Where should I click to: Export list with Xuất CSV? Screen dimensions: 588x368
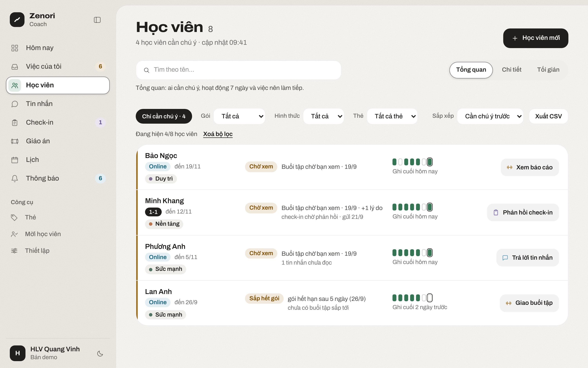pyautogui.click(x=548, y=116)
